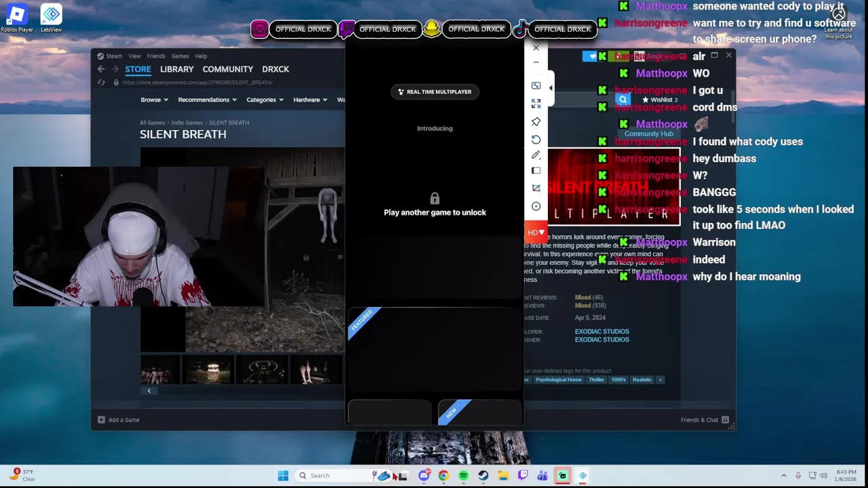The width and height of the screenshot is (868, 488).
Task: Click the rotate screen icon in LetsView toolbar
Action: tap(536, 139)
